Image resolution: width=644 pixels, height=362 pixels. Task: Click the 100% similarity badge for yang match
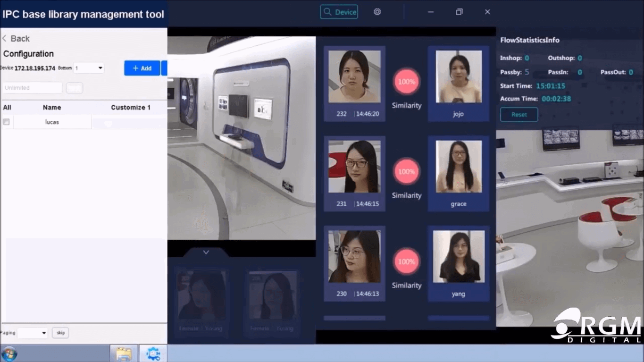pyautogui.click(x=406, y=261)
